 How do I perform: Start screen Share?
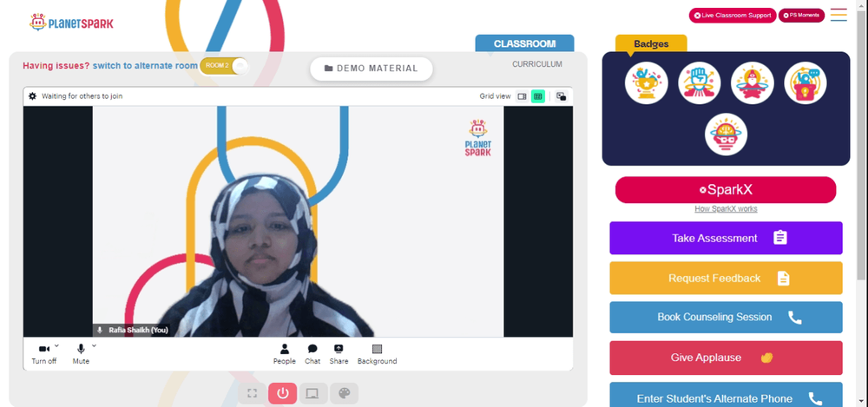point(339,354)
